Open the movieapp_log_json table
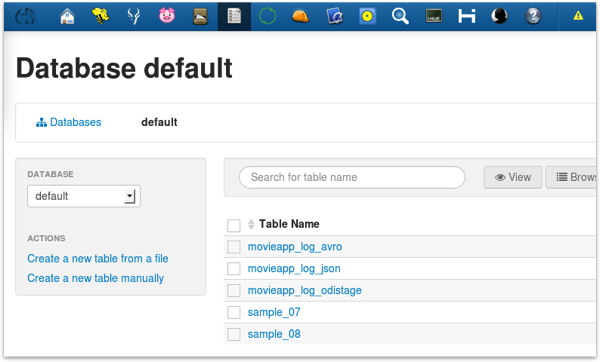The height and width of the screenshot is (362, 600). (294, 269)
